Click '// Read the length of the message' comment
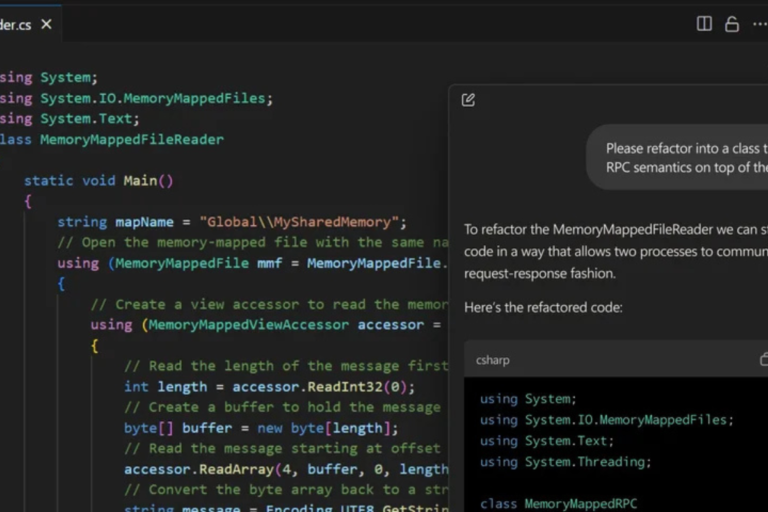This screenshot has height=512, width=768. point(286,366)
